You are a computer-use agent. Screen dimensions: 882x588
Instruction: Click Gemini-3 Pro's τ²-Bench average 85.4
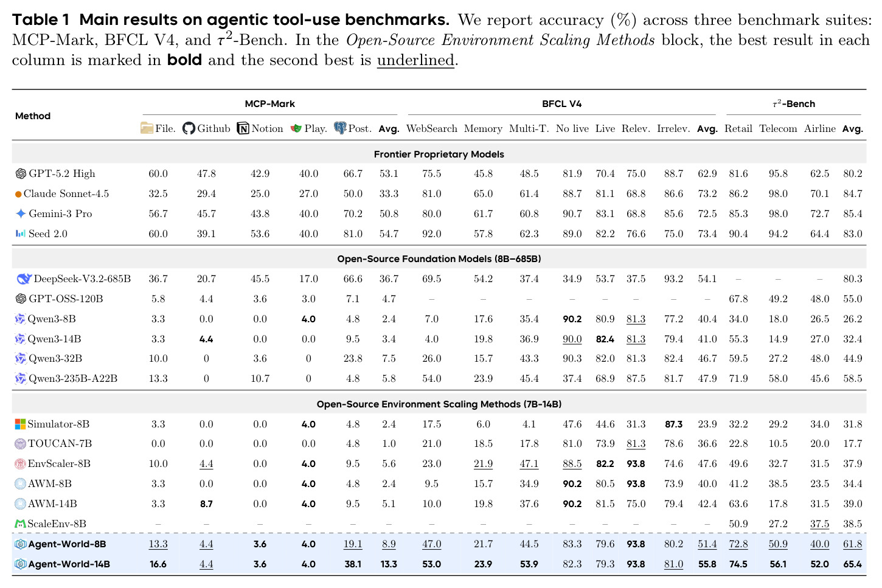[853, 214]
